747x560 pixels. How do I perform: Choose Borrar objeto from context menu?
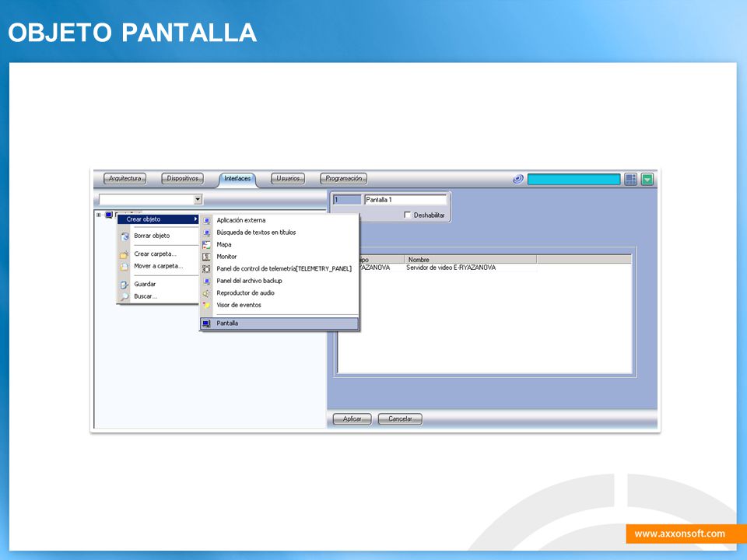(152, 236)
